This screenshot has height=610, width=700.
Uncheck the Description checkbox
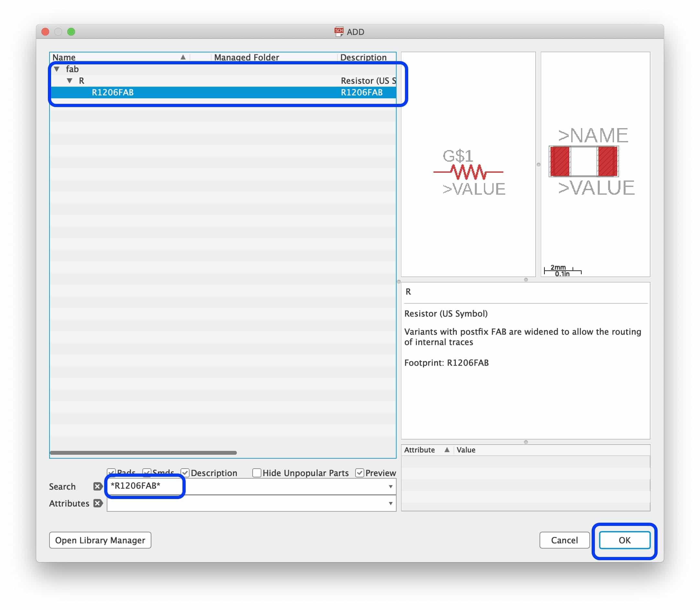[185, 473]
